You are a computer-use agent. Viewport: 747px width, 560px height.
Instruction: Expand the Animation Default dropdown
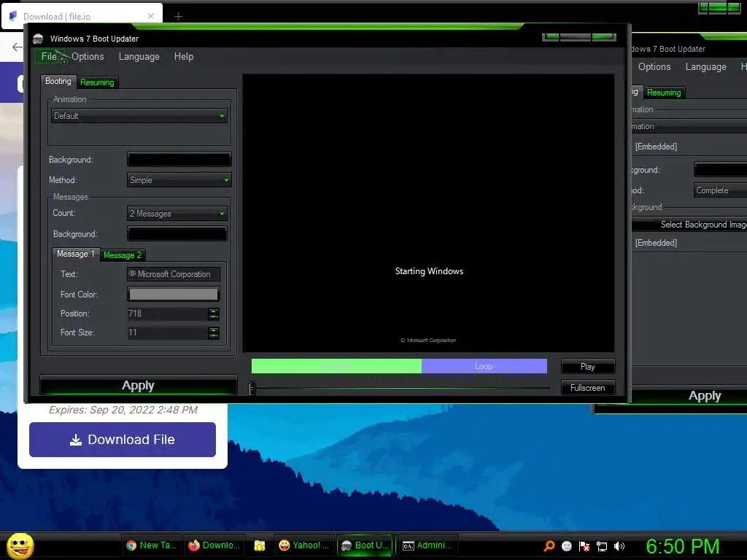pos(139,116)
